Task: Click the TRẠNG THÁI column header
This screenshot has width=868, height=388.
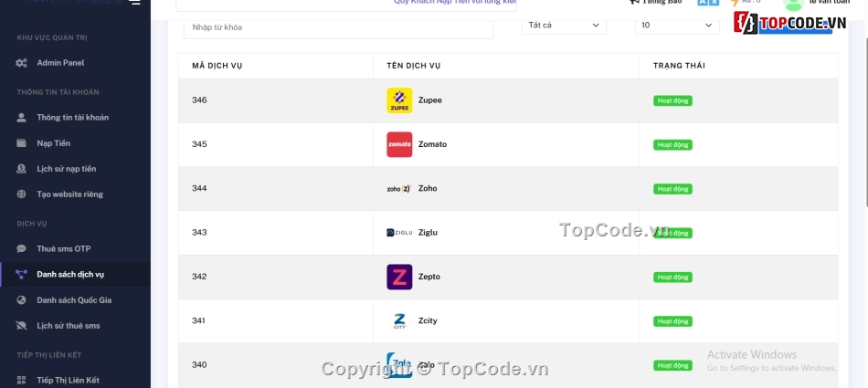Action: point(679,66)
